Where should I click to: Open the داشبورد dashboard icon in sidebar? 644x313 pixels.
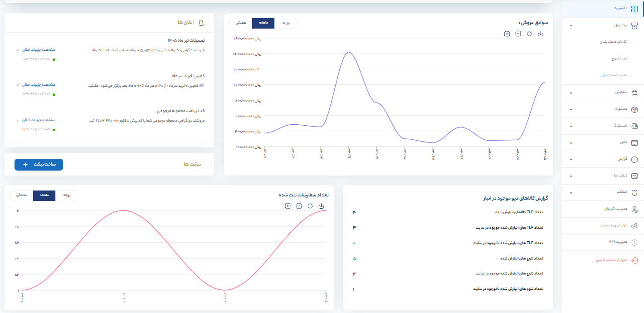pos(634,9)
